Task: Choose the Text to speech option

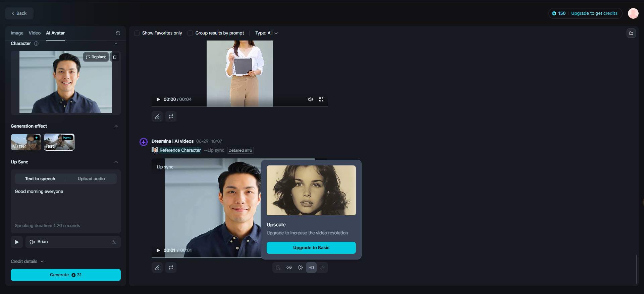Action: coord(40,179)
